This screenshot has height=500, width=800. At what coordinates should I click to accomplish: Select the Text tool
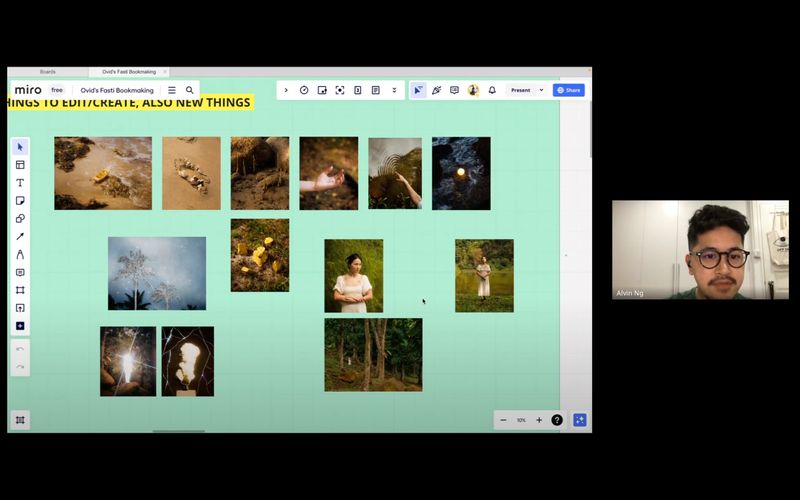pyautogui.click(x=20, y=183)
